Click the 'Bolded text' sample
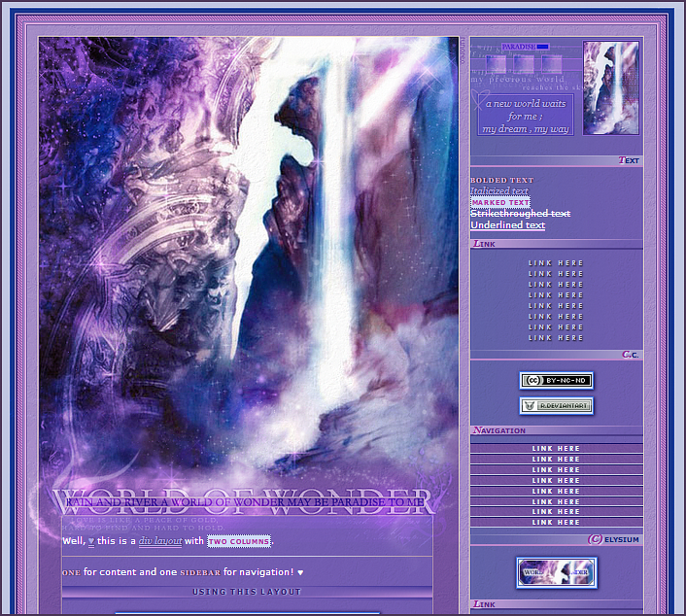Viewport: 686px width, 616px height. pyautogui.click(x=501, y=181)
